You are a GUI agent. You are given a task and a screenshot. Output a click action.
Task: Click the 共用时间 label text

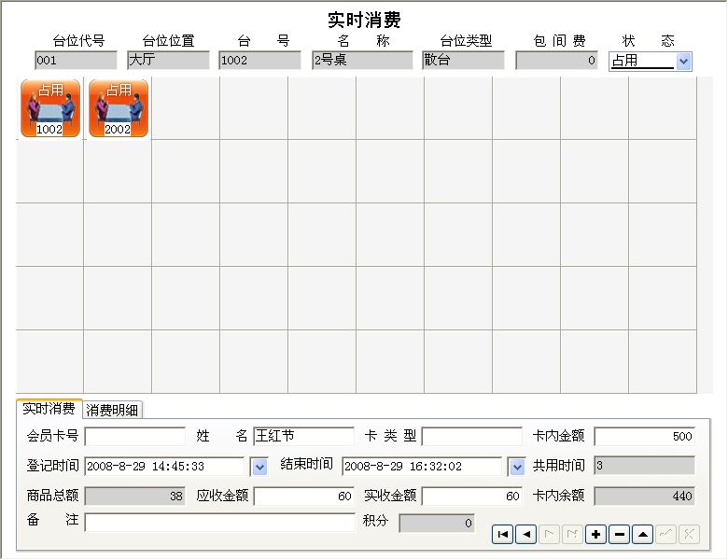[x=558, y=466]
